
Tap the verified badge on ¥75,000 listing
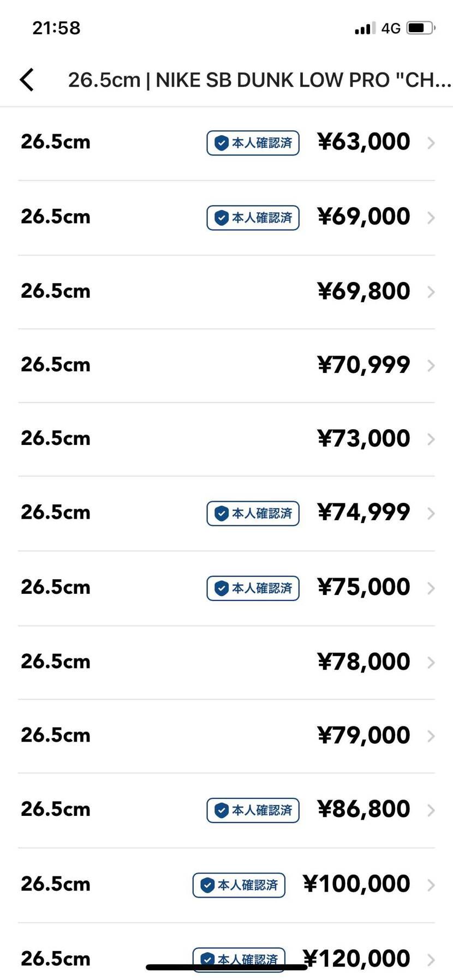coord(253,588)
